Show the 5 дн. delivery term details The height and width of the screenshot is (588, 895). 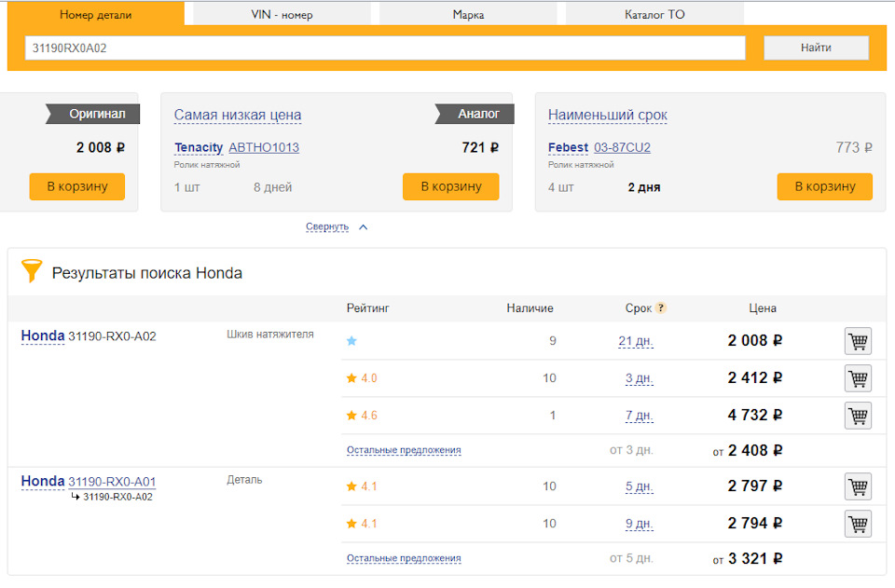[639, 486]
